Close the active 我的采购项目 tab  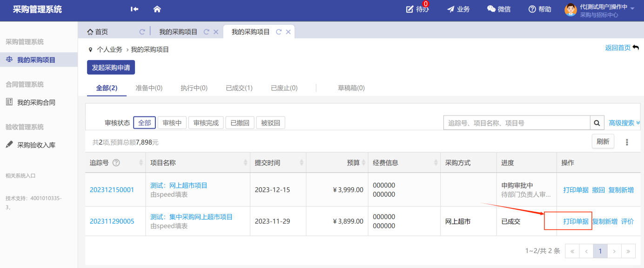pyautogui.click(x=288, y=32)
